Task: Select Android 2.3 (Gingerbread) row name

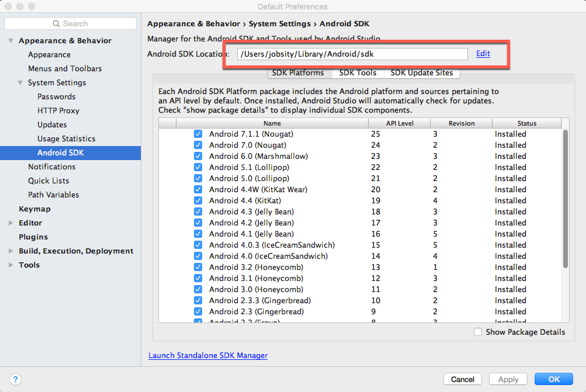Action: tap(256, 311)
